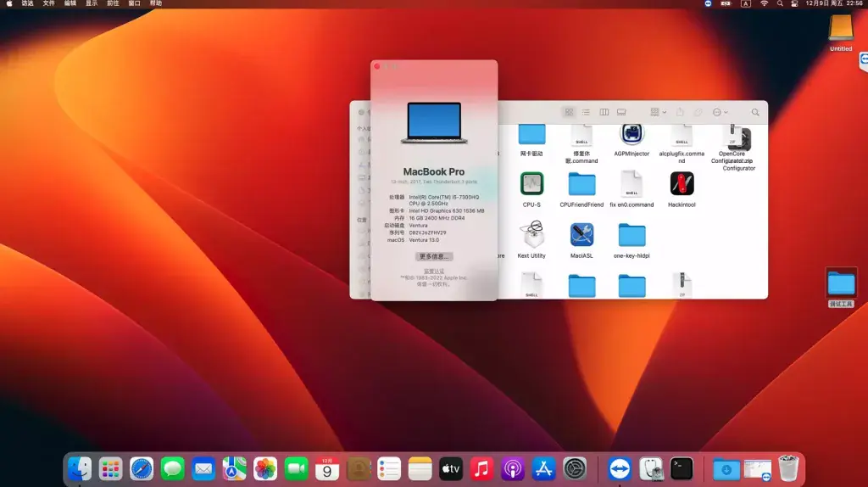The width and height of the screenshot is (868, 487).
Task: Open the Wi-Fi status menu
Action: [x=764, y=3]
